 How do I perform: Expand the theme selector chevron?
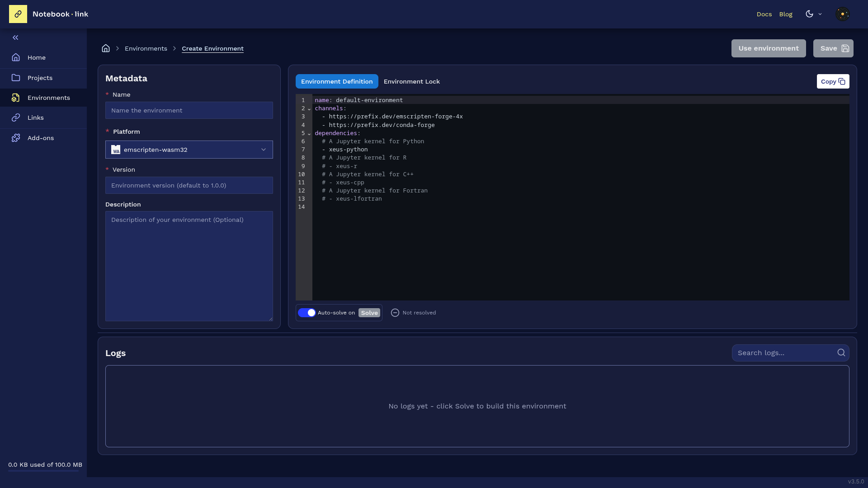point(820,14)
